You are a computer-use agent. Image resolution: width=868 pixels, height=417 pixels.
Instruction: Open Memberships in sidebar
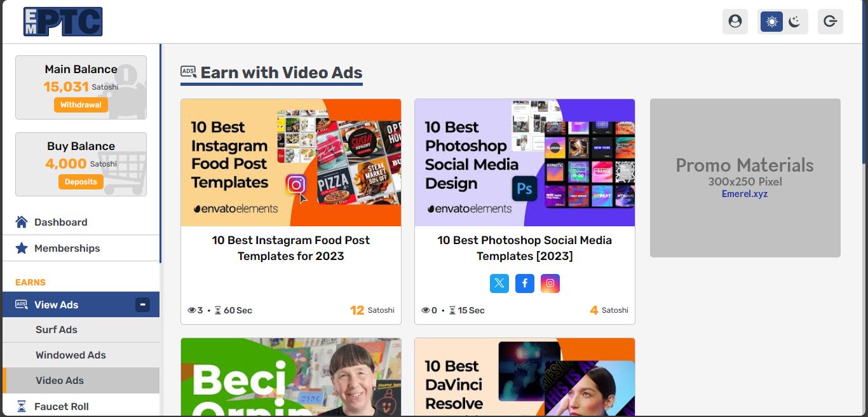point(81,248)
